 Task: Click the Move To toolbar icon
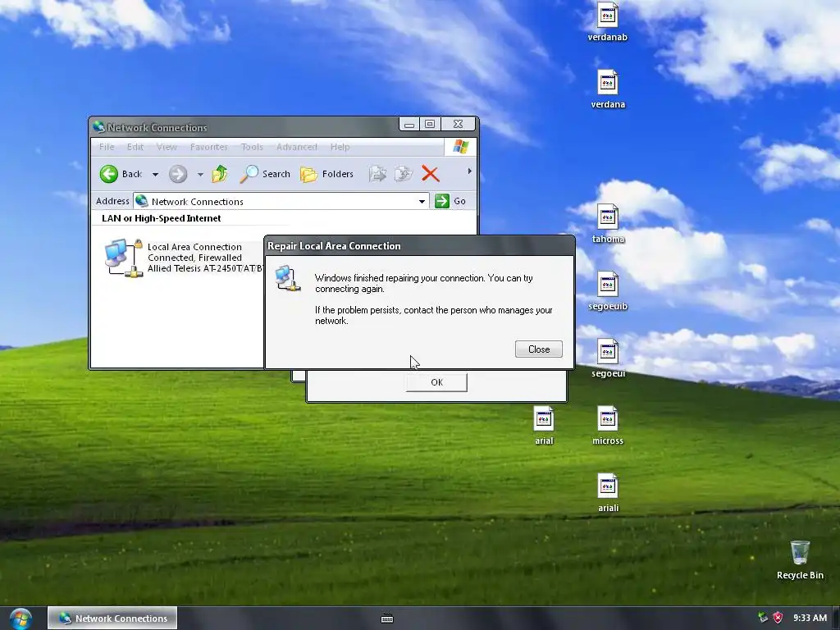377,174
